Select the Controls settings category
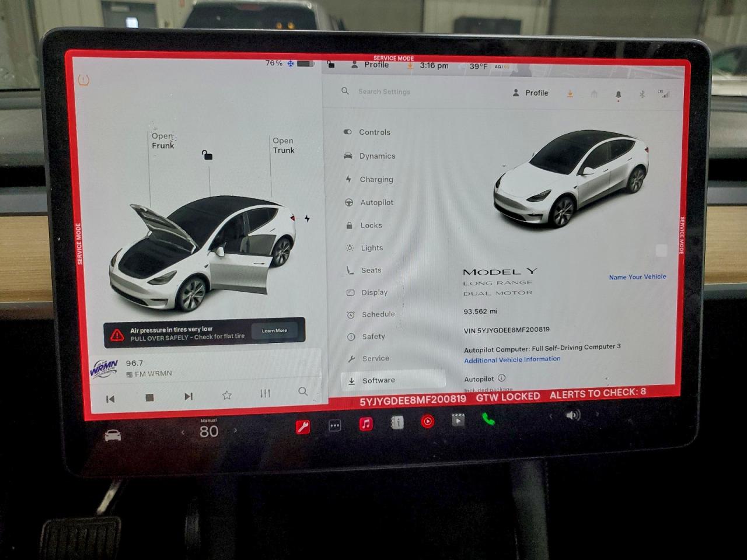The width and height of the screenshot is (747, 560). (x=374, y=132)
